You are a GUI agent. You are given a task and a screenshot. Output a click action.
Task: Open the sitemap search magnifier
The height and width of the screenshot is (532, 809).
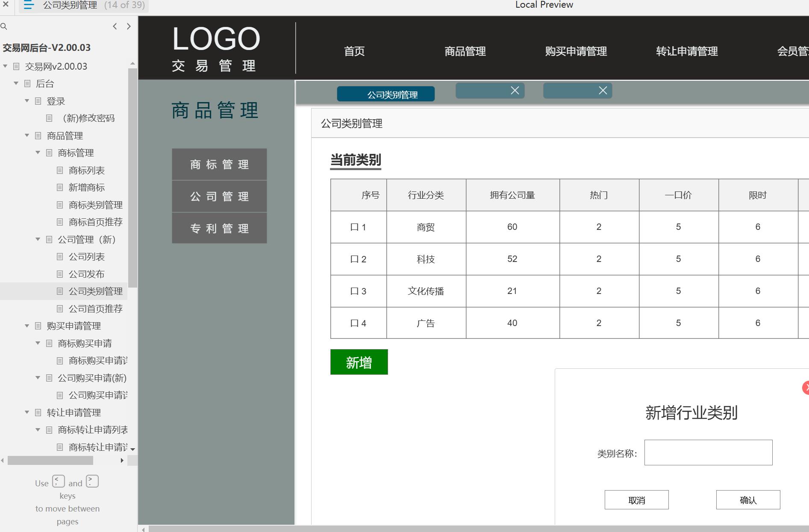coord(4,26)
